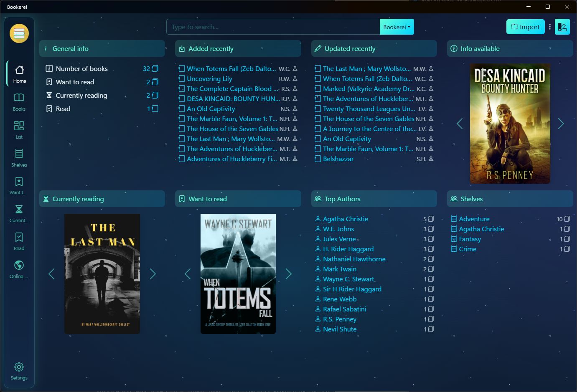Select the List view sidebar icon
This screenshot has height=392, width=577.
[19, 129]
